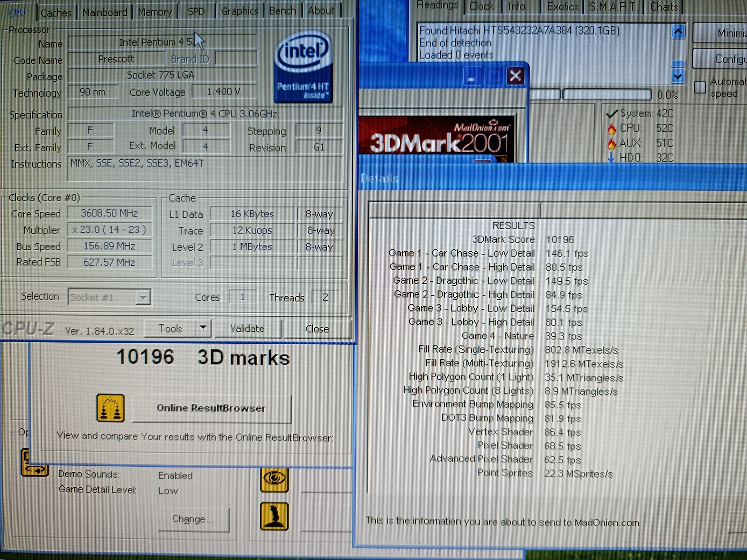Click the Change... button for demo settings

pos(193,519)
